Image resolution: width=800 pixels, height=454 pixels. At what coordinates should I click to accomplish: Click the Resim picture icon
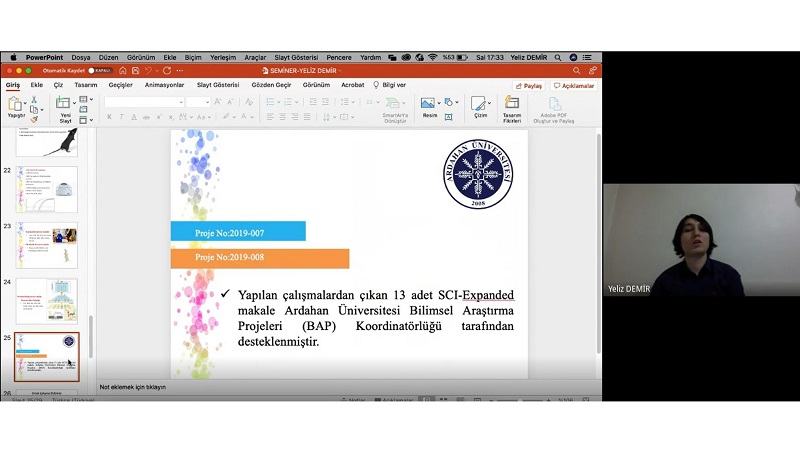point(428,103)
